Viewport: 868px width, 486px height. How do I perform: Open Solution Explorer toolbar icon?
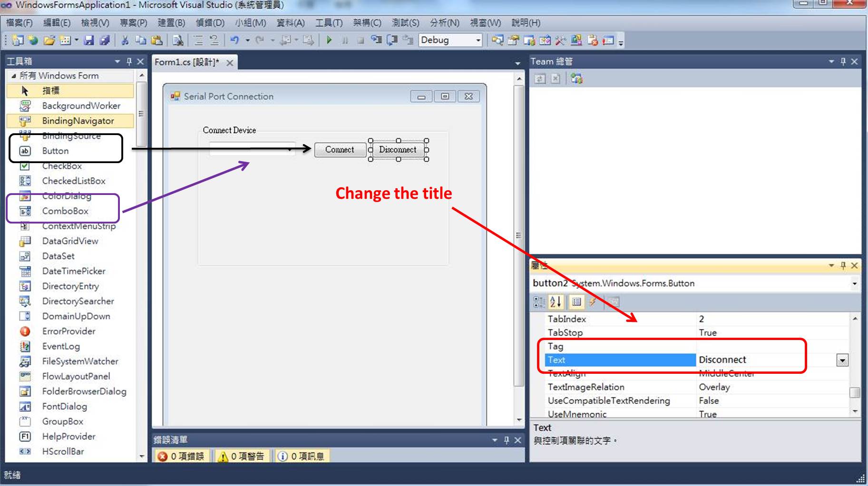click(497, 40)
